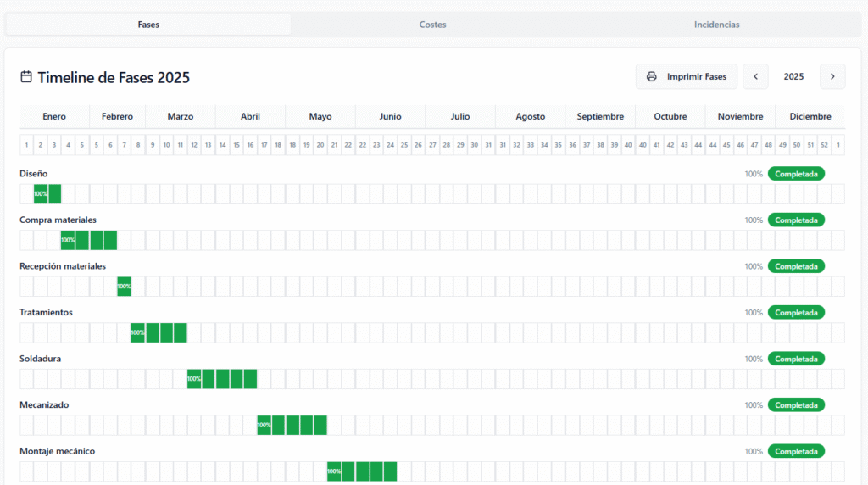Click week 24 in the week row
The width and height of the screenshot is (868, 485).
pyautogui.click(x=390, y=145)
